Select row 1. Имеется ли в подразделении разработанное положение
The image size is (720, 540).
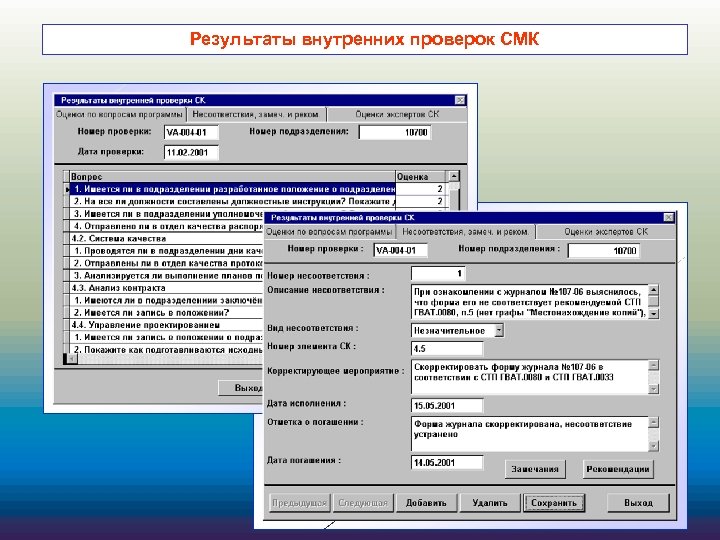[x=232, y=189]
